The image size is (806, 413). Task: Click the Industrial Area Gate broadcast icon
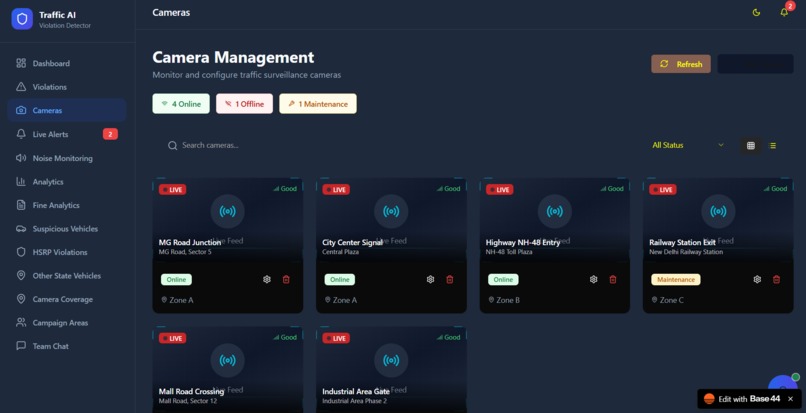(x=391, y=361)
